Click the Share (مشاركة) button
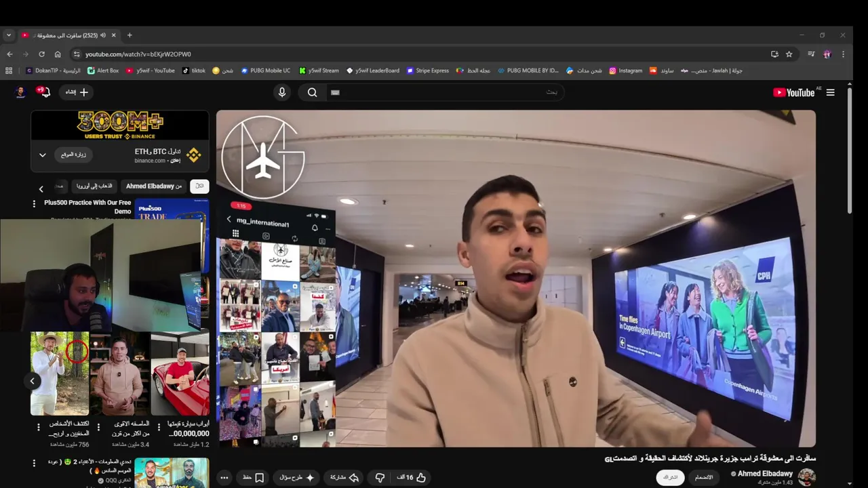 coord(344,477)
